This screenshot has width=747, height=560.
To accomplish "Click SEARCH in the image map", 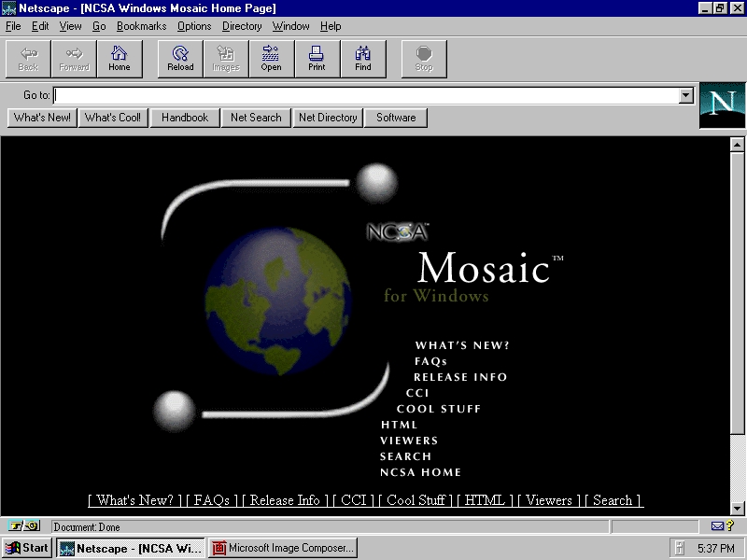I will tap(405, 456).
